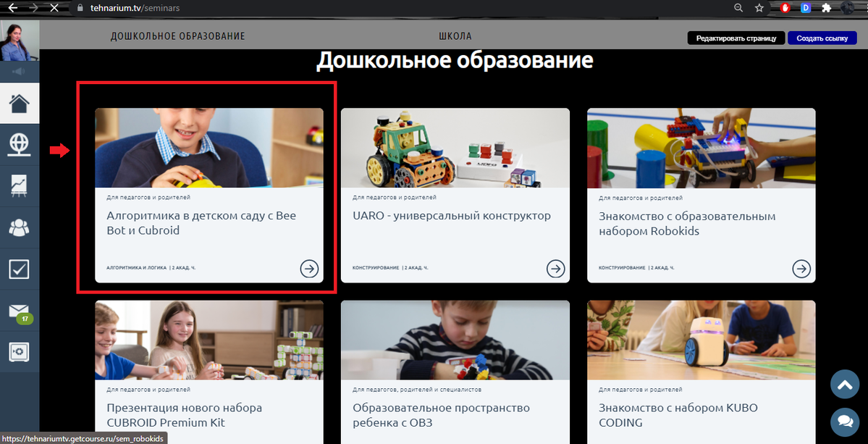Open the users group icon in sidebar
868x444 pixels.
pos(20,227)
